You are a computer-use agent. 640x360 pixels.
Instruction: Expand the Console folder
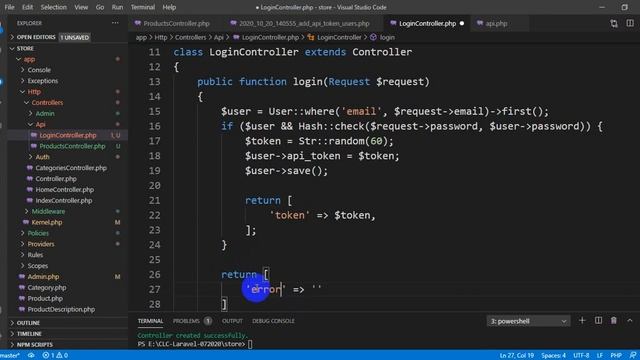[x=39, y=70]
